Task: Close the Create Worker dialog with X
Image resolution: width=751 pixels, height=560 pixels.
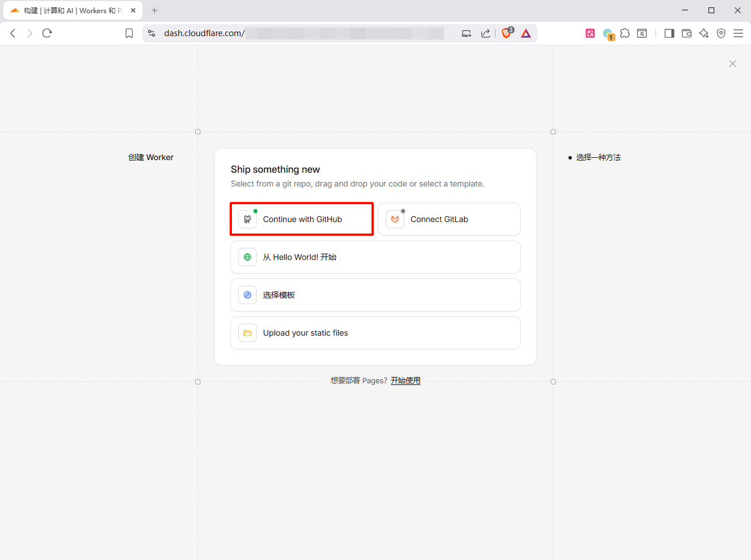Action: [733, 64]
